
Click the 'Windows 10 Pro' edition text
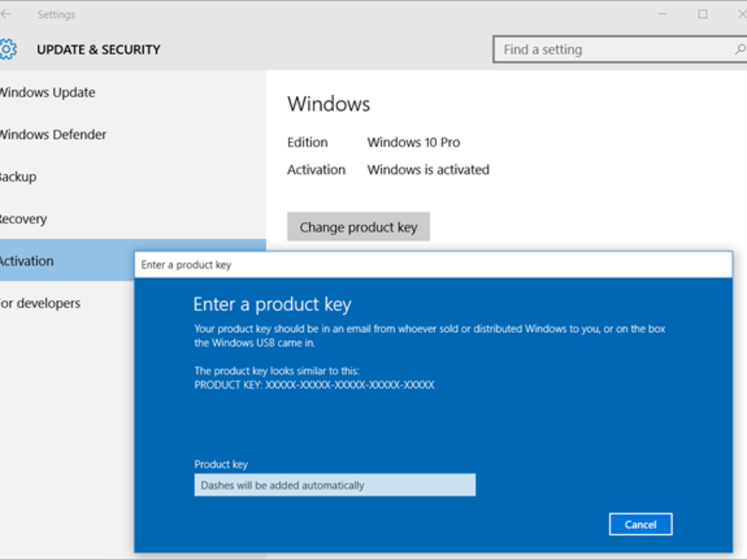coord(413,142)
